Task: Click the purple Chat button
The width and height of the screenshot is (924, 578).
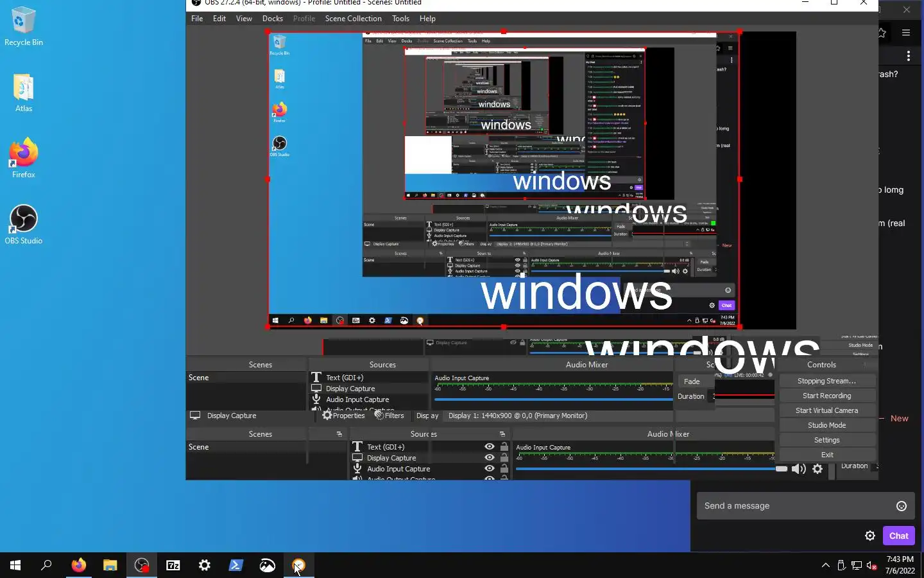Action: 899,536
